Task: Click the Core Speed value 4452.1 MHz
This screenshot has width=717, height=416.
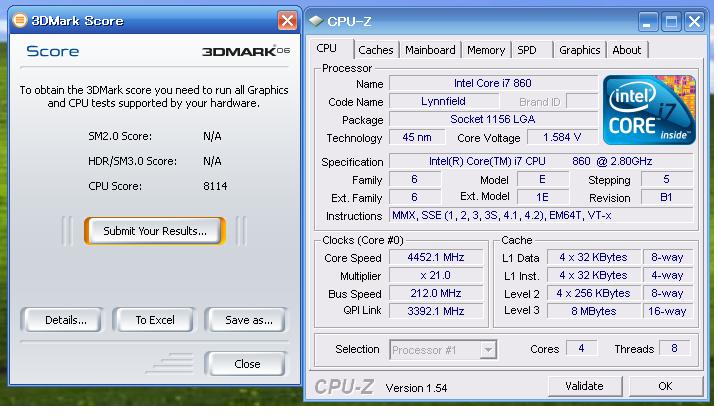Action: click(x=436, y=257)
